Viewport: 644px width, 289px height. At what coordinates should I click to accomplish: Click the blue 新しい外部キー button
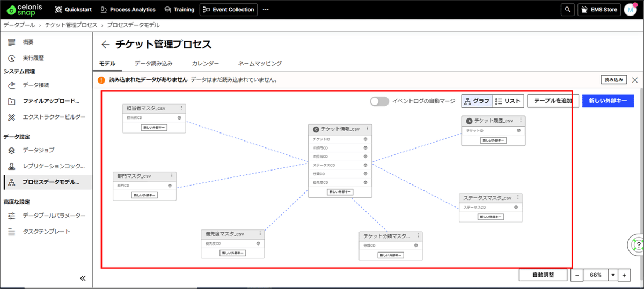[x=608, y=101]
